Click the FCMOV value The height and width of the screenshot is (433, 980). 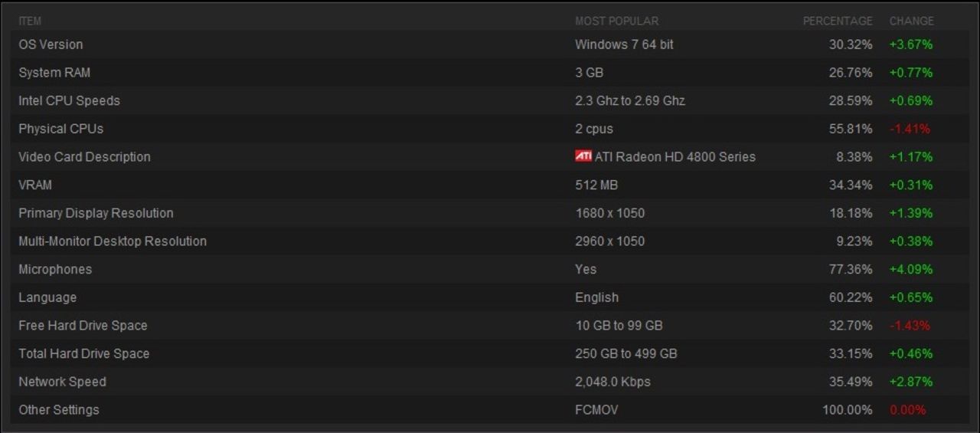(x=596, y=410)
